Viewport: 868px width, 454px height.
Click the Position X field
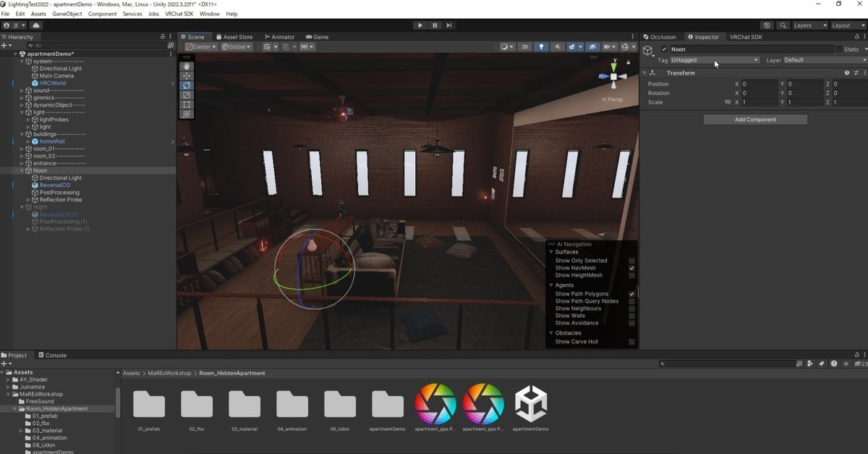[759, 84]
